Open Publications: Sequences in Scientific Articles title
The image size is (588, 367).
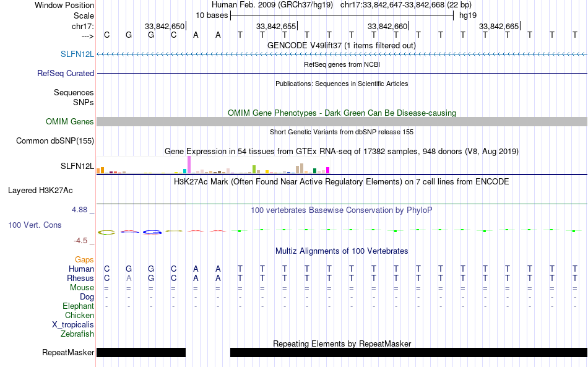[342, 84]
